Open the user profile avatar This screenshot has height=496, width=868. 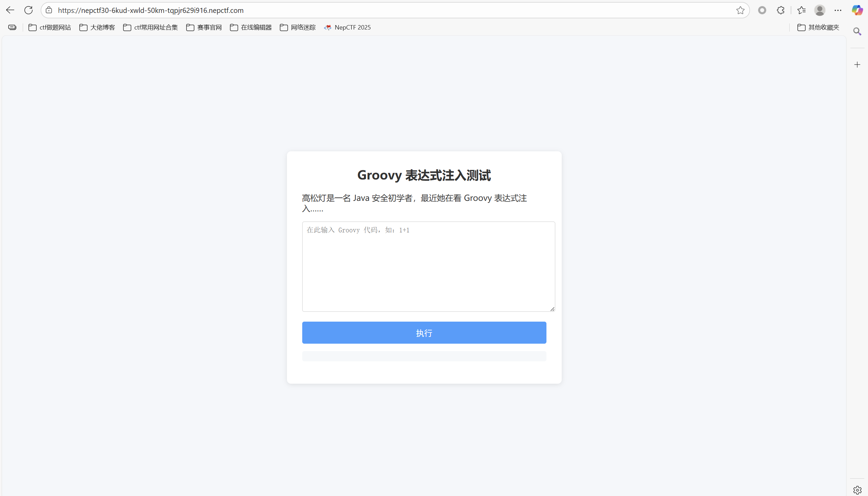pos(819,10)
